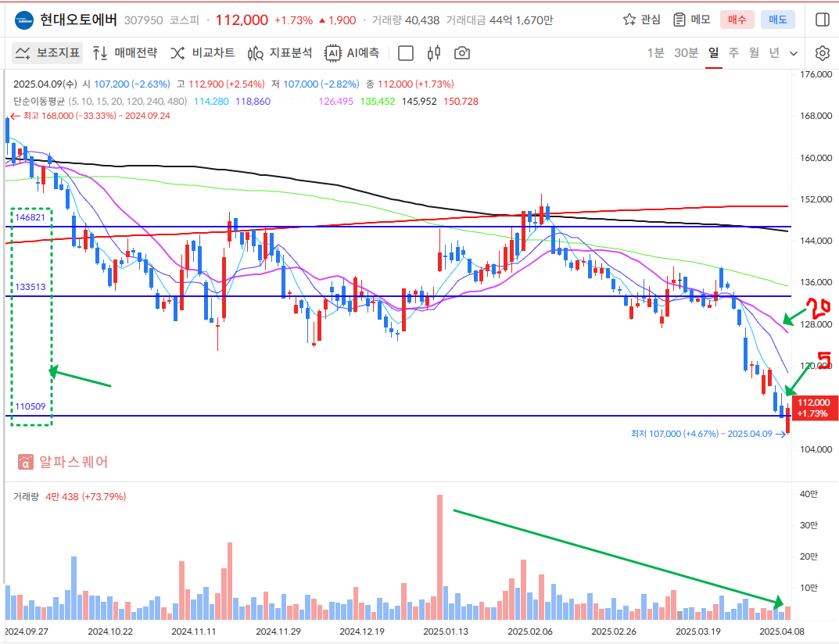Expand the timeframe dropdown chevron
839x644 pixels.
click(794, 53)
